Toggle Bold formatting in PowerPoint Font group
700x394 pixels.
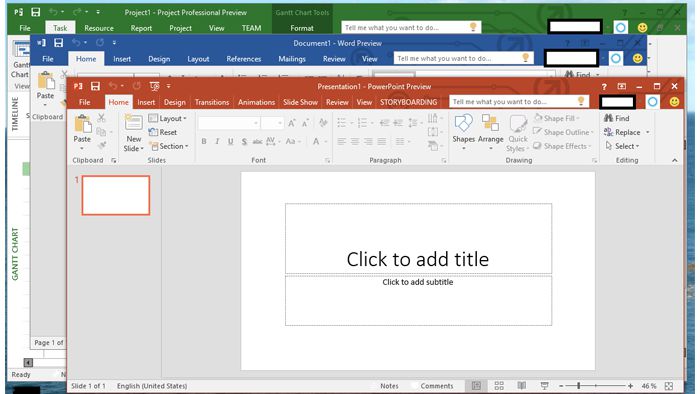tap(204, 141)
